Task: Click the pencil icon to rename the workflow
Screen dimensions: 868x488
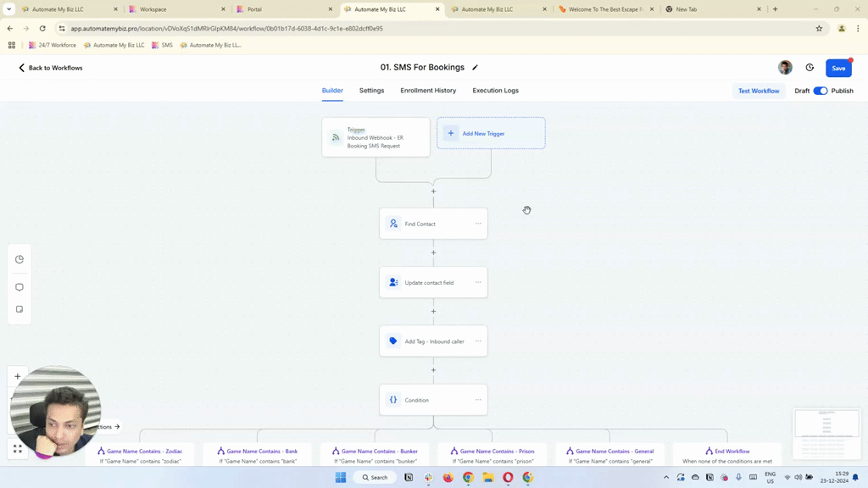Action: (476, 67)
